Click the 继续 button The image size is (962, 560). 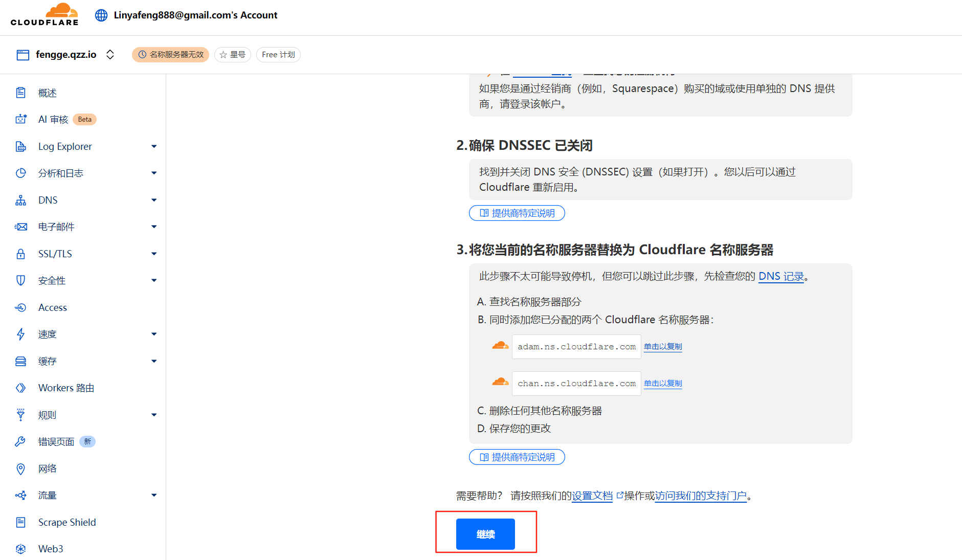tap(485, 533)
